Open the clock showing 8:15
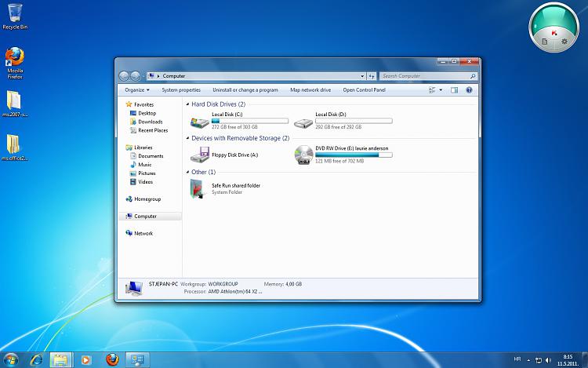 (x=568, y=360)
